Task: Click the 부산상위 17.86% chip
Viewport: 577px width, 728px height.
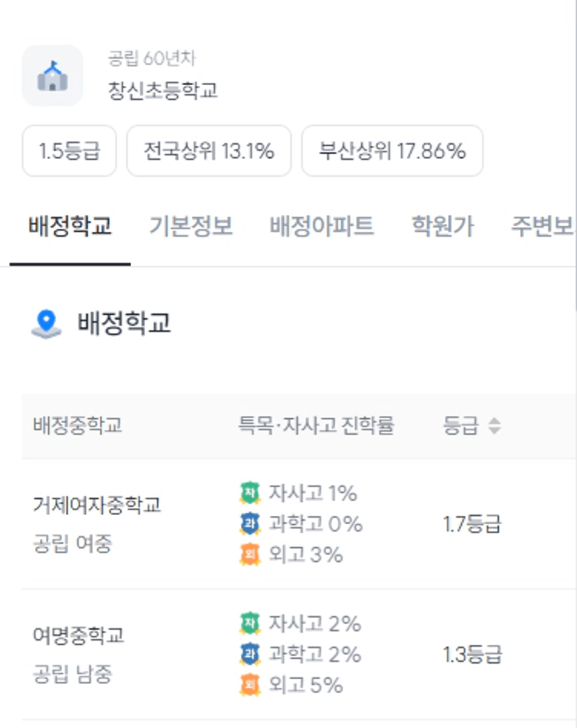Action: [x=392, y=151]
